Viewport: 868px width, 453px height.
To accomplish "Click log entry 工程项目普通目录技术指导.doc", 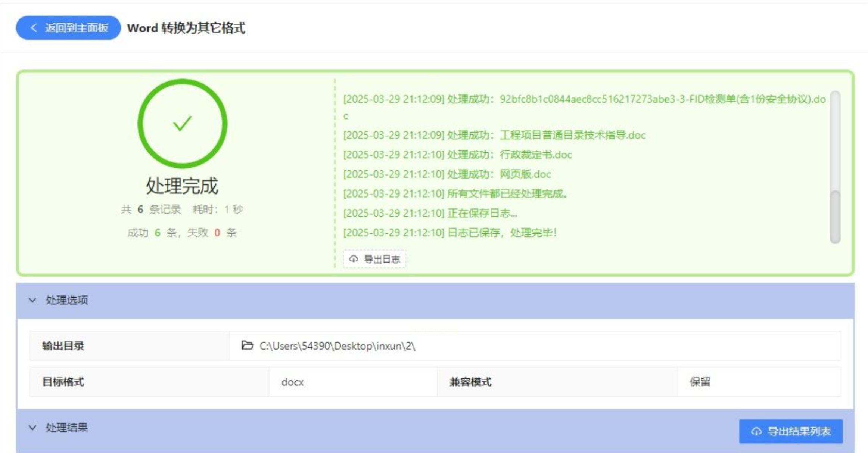I will [x=572, y=135].
